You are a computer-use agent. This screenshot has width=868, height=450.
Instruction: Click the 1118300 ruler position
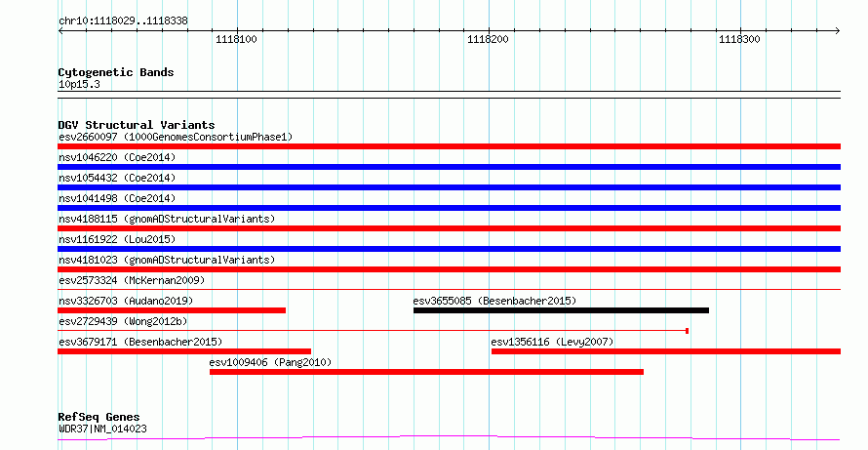(x=739, y=39)
